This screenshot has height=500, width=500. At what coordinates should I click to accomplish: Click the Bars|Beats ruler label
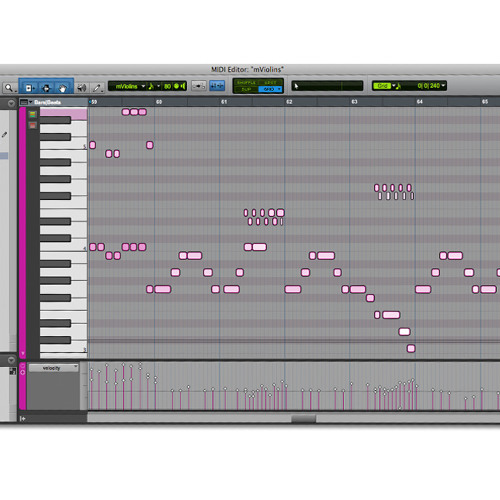(47, 102)
